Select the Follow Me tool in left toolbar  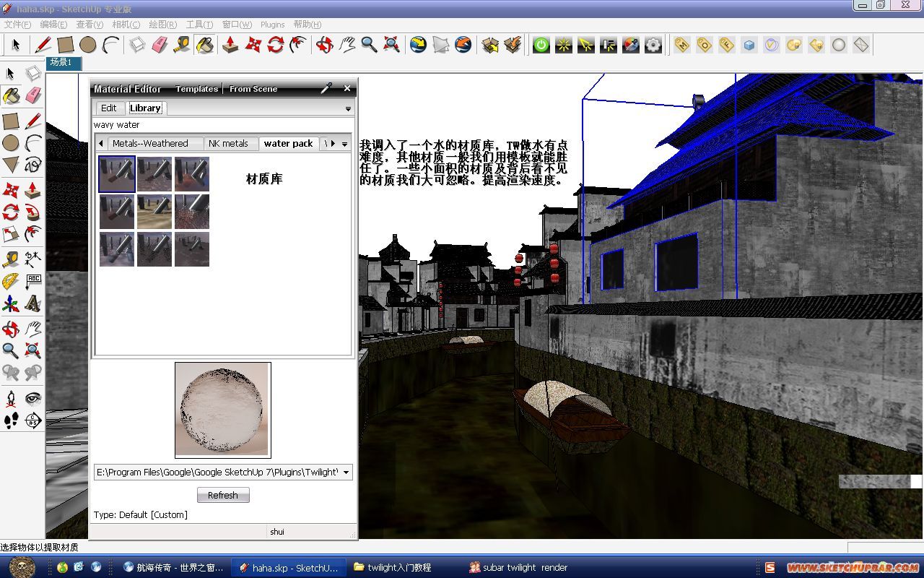pos(33,212)
